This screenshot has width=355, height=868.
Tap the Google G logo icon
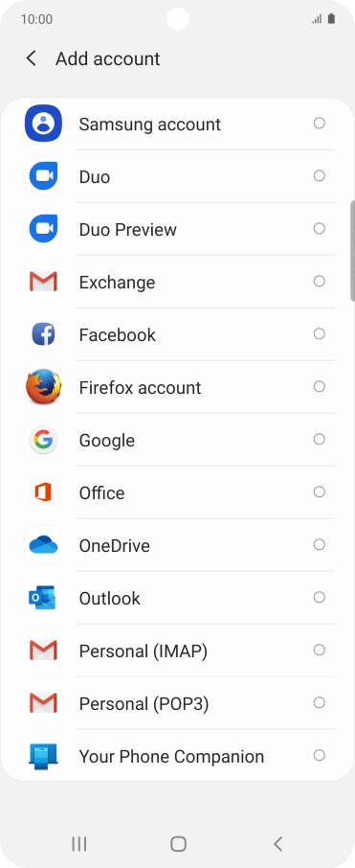tap(43, 440)
